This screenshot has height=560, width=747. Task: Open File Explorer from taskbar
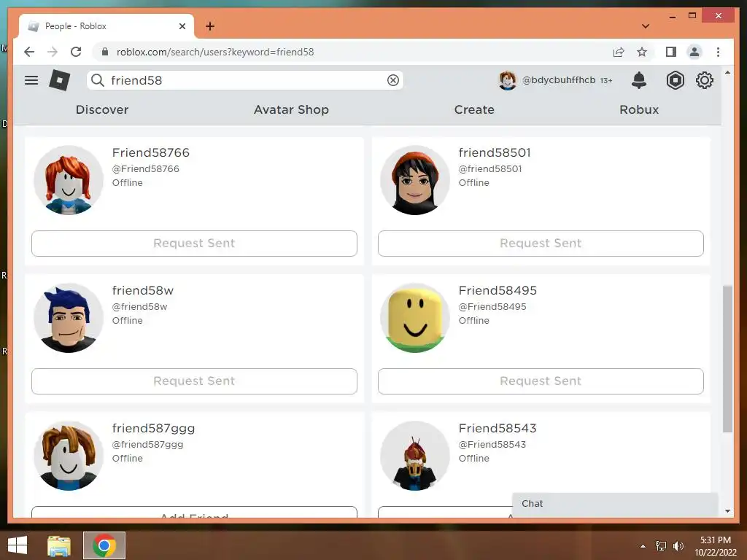point(59,545)
